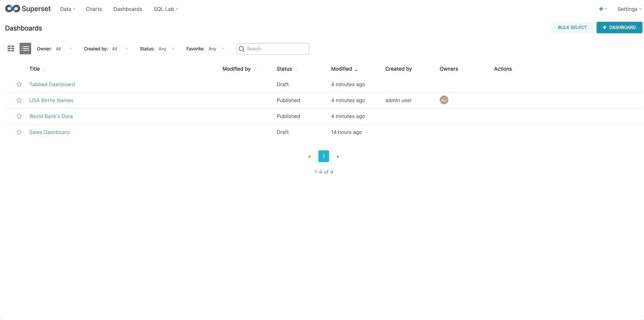This screenshot has width=644, height=320.
Task: Click the Bulk Select button
Action: point(572,28)
